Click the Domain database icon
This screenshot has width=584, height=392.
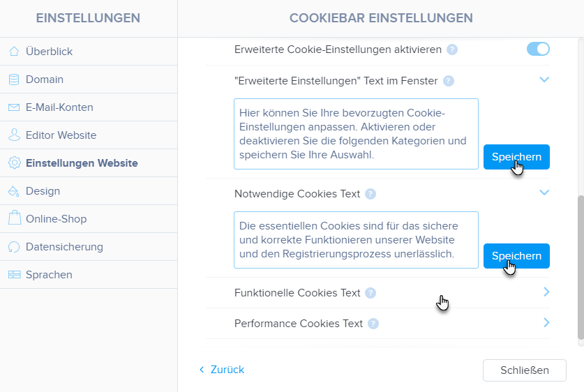14,80
